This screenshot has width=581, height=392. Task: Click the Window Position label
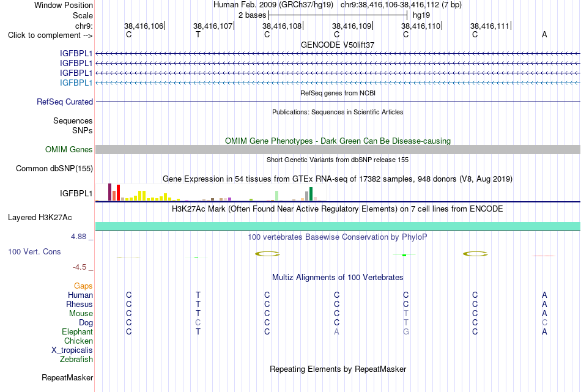click(64, 5)
